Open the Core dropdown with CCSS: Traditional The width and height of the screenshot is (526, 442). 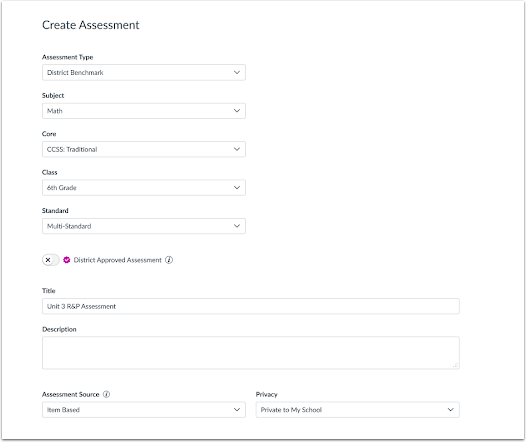(x=144, y=149)
